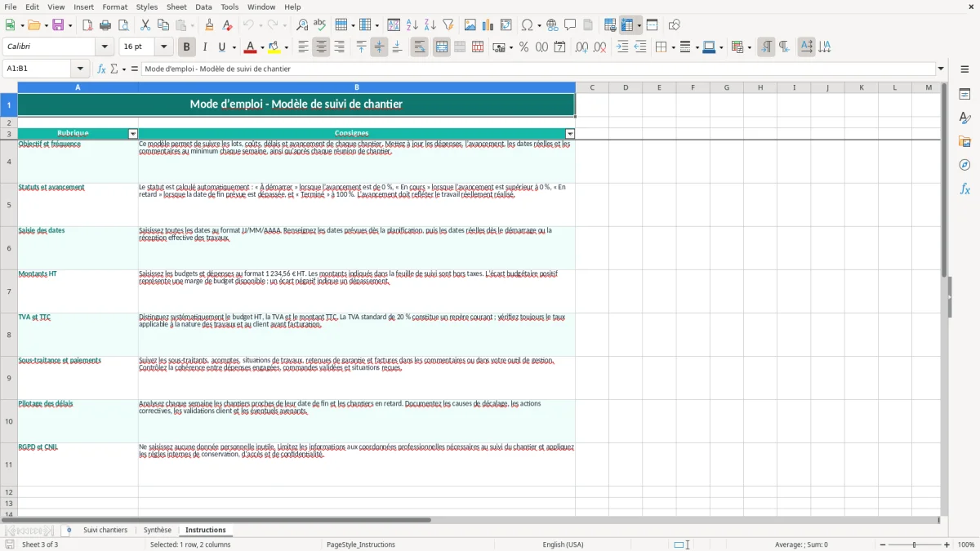Toggle Wrap Text
Image resolution: width=980 pixels, height=551 pixels.
coord(420,47)
